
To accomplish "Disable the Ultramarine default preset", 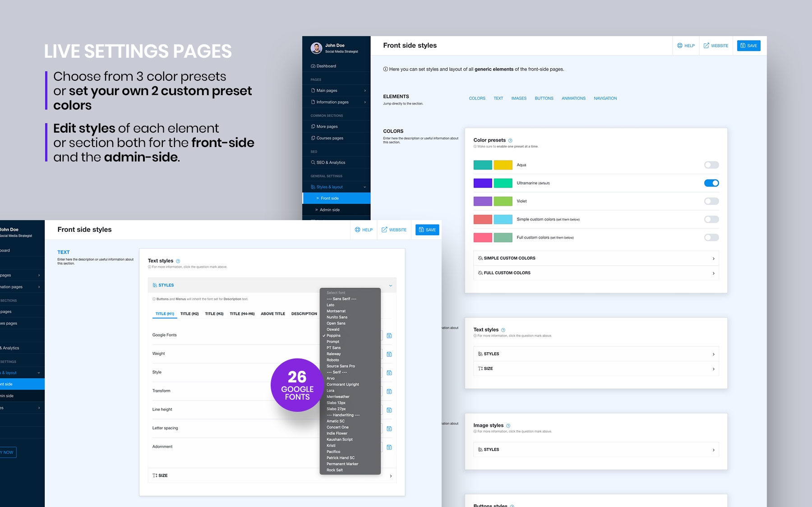I will pyautogui.click(x=712, y=183).
